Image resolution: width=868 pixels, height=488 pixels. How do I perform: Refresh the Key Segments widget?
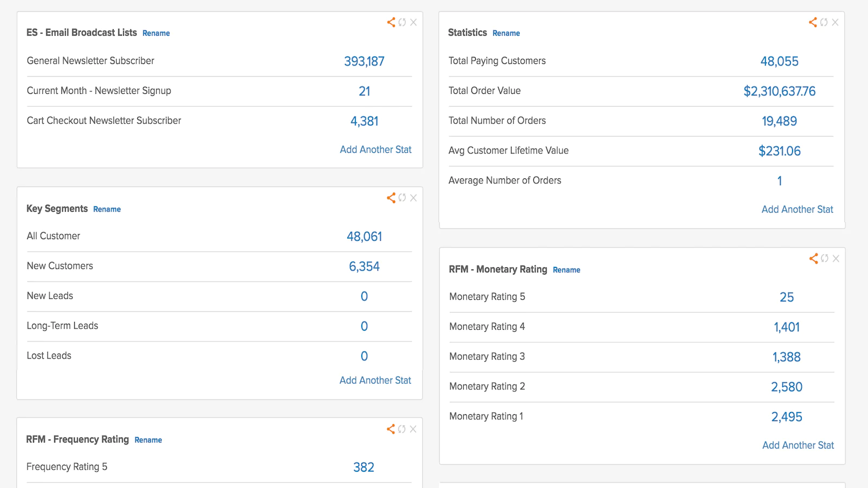pos(402,198)
